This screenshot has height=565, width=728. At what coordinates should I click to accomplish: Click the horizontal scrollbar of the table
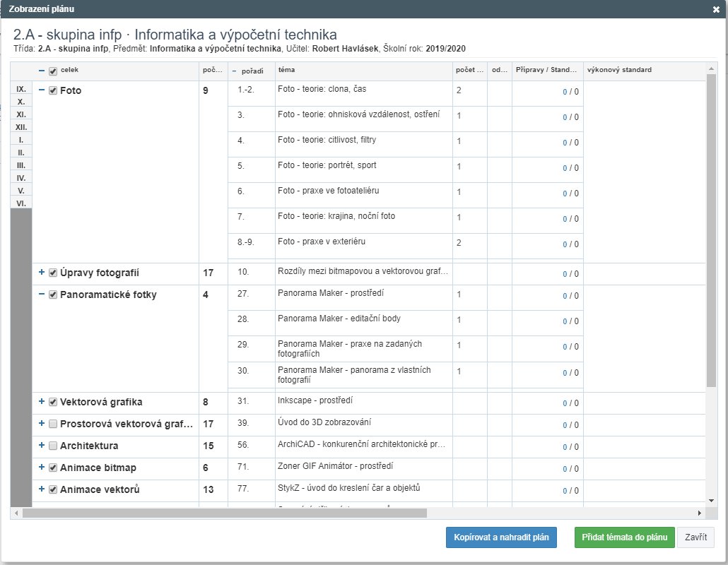click(x=225, y=513)
